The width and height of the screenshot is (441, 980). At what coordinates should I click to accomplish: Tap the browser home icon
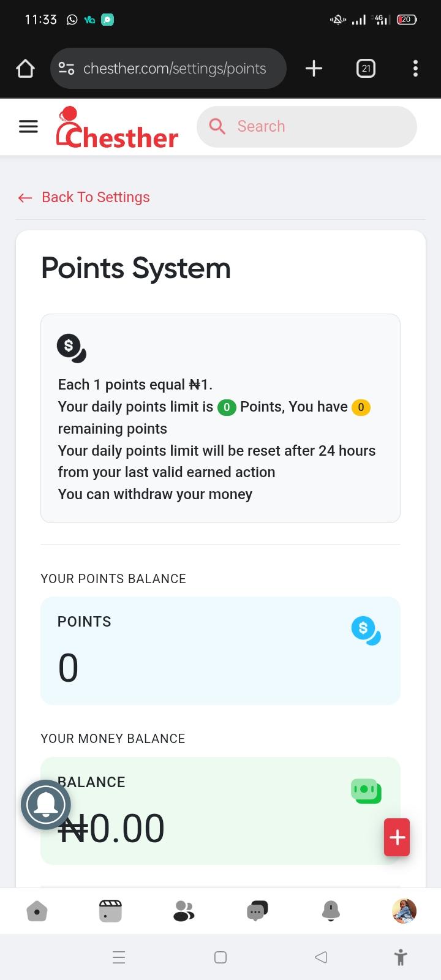click(x=25, y=69)
